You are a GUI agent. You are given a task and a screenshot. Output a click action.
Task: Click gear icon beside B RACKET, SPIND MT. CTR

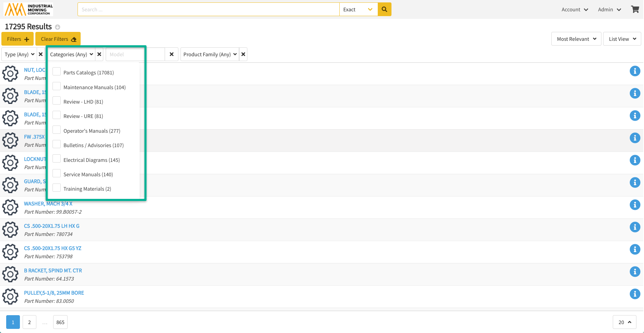click(x=10, y=274)
